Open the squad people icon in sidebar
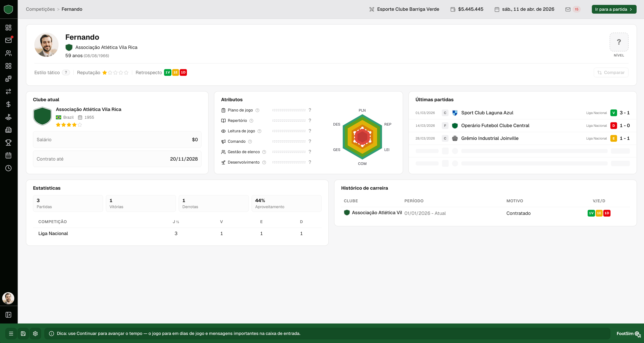The height and width of the screenshot is (343, 644). (x=9, y=53)
